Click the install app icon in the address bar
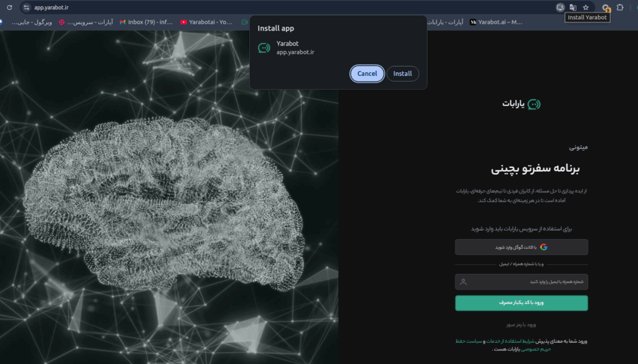This screenshot has width=638, height=364. tap(560, 7)
